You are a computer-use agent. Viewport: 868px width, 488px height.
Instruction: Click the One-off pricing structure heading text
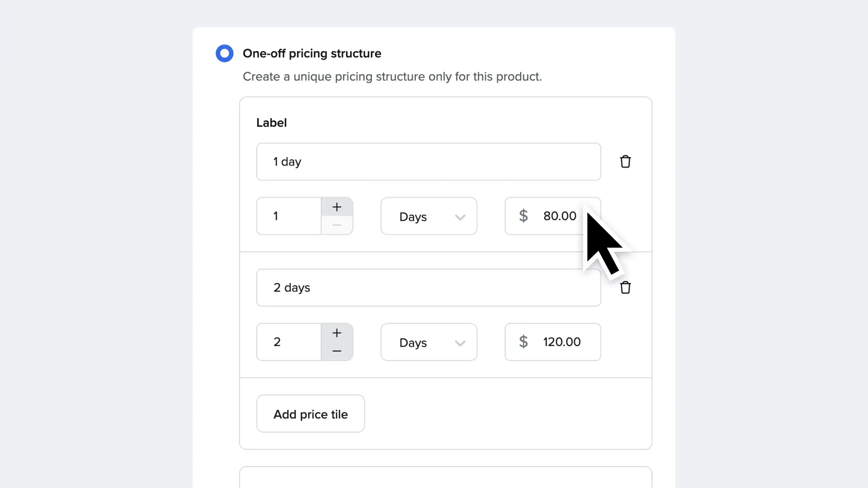click(x=312, y=53)
